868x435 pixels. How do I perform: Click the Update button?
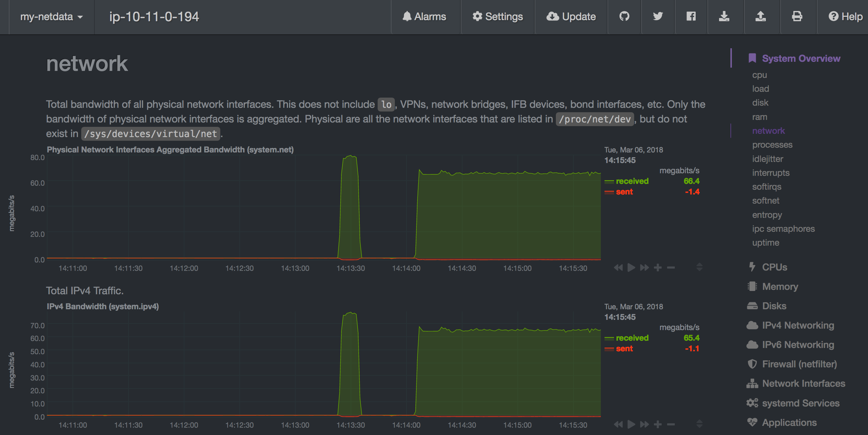[x=571, y=17]
